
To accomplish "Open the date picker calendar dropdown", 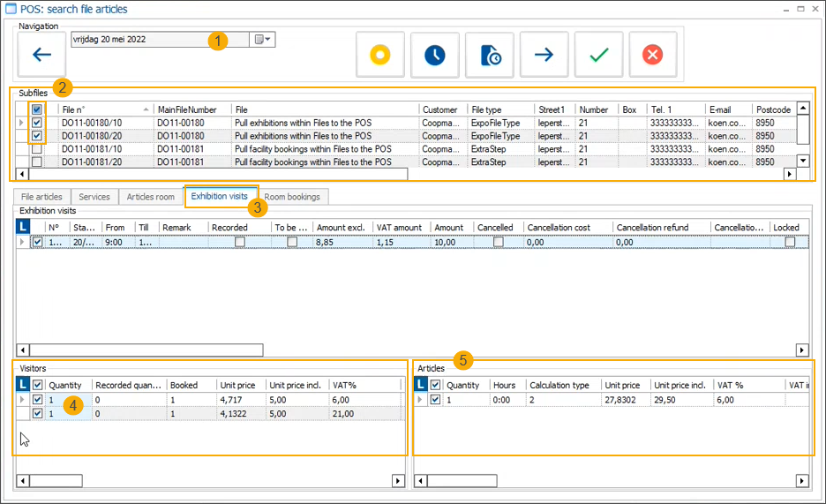I will (263, 40).
